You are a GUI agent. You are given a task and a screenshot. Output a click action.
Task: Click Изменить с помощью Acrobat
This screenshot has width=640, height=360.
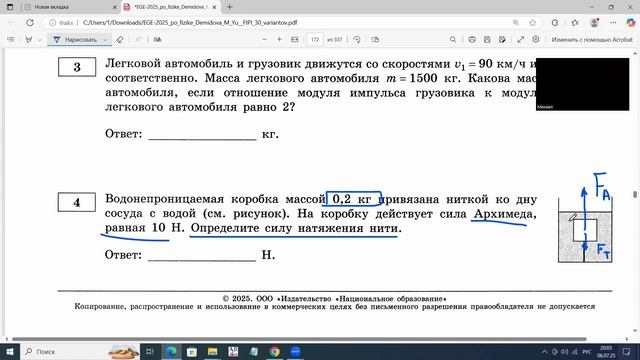[592, 40]
